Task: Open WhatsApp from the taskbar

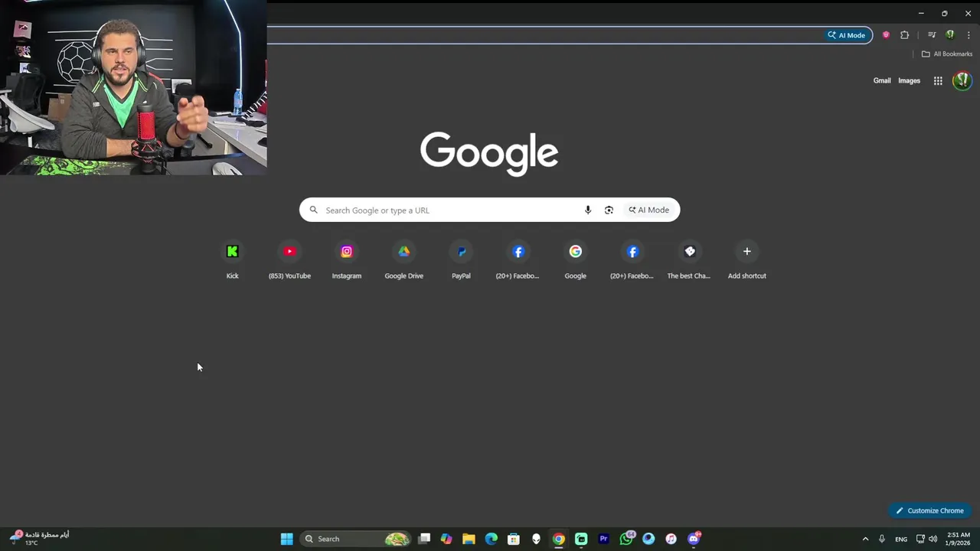Action: click(626, 539)
